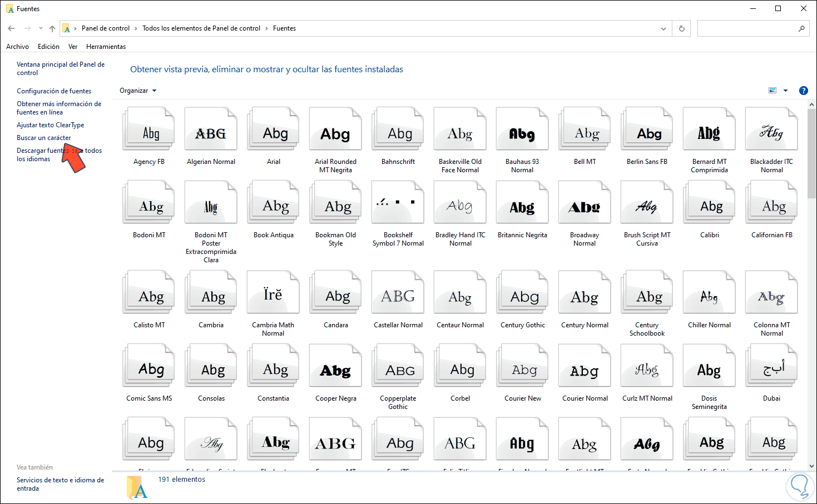Screen dimensions: 817x504
Task: Click Todos los elementos de Panel de control breadcrumb
Action: tap(201, 28)
